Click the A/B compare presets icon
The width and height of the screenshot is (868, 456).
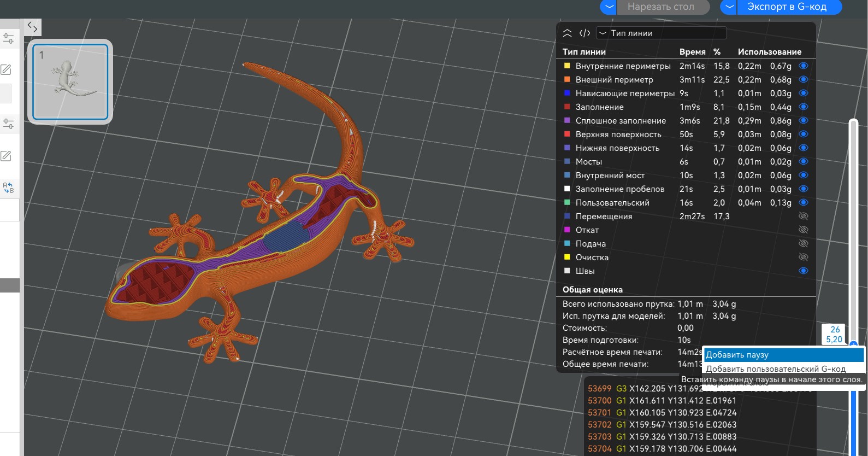pyautogui.click(x=8, y=188)
